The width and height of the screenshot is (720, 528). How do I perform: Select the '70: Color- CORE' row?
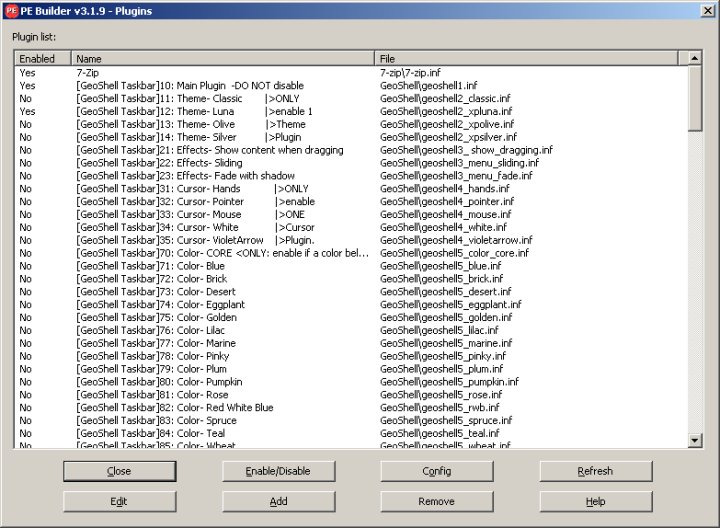click(351, 253)
